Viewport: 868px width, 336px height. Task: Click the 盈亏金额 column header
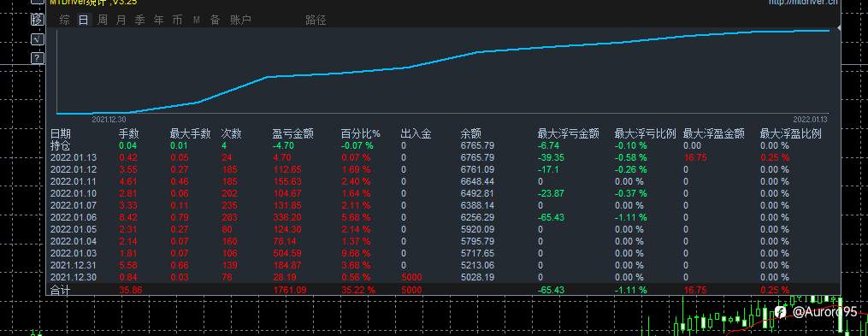pyautogui.click(x=292, y=134)
